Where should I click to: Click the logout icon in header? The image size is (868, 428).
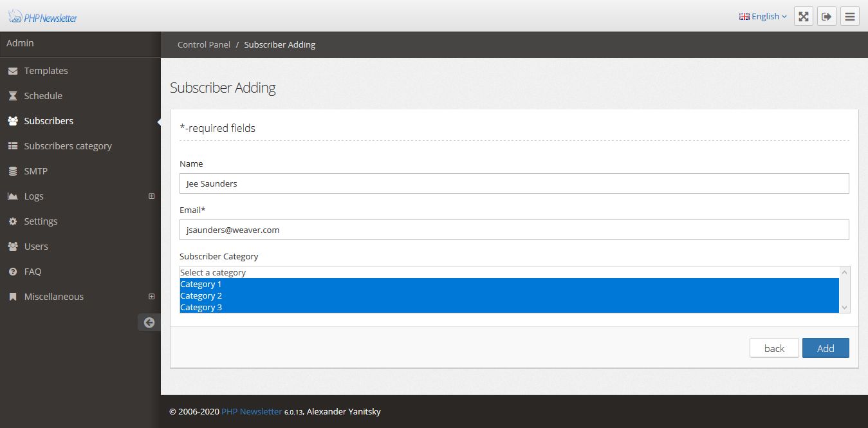pos(827,17)
